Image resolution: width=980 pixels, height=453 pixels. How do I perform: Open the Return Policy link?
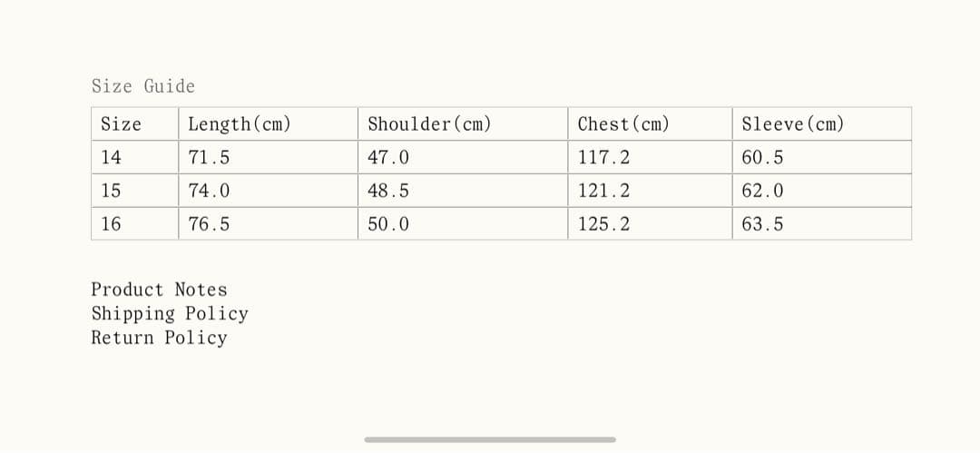(x=159, y=338)
